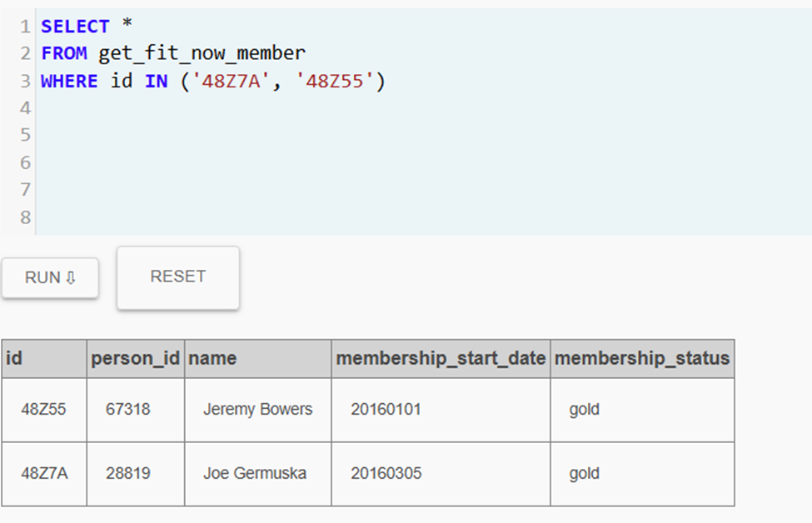Click the down arrow icon on RUN
The height and width of the screenshot is (523, 812).
pos(71,278)
